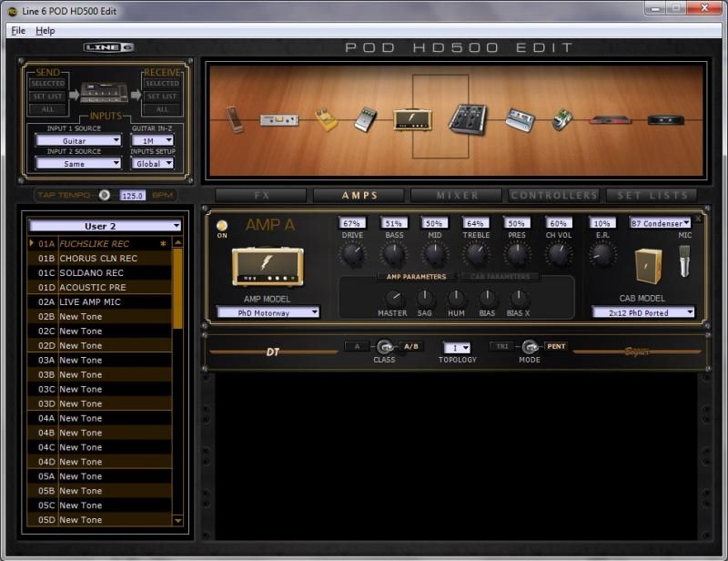Open the Inputs Setup dropdown
The image size is (728, 561).
point(152,164)
